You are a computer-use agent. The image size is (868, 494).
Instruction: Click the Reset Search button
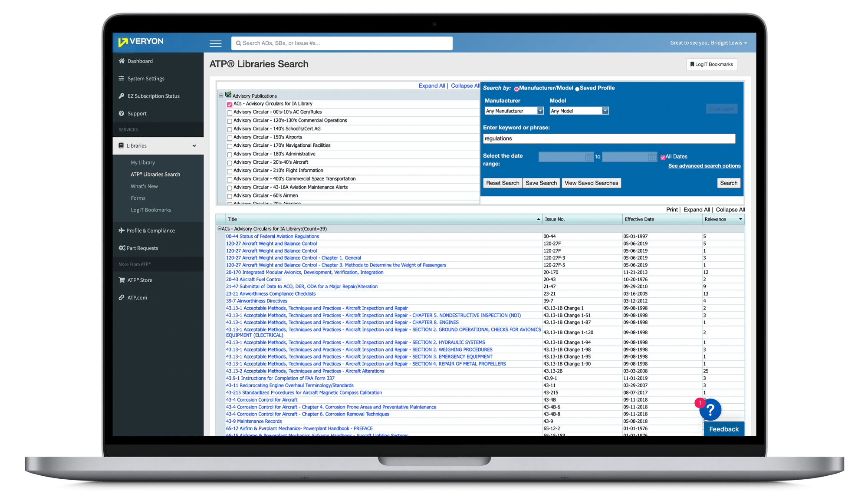(503, 183)
